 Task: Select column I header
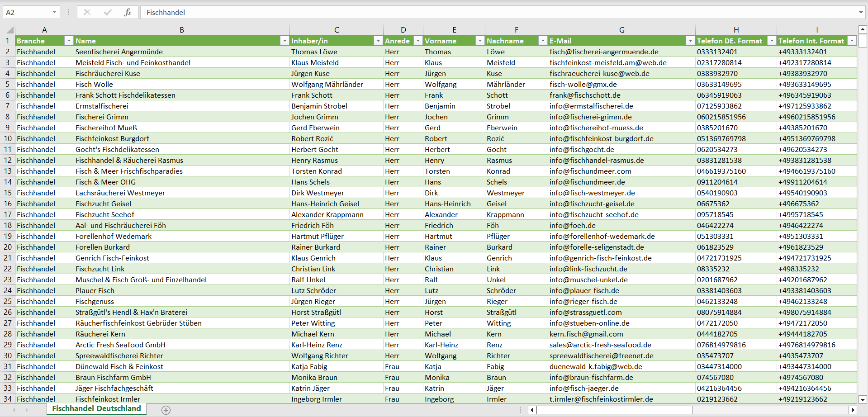[817, 30]
